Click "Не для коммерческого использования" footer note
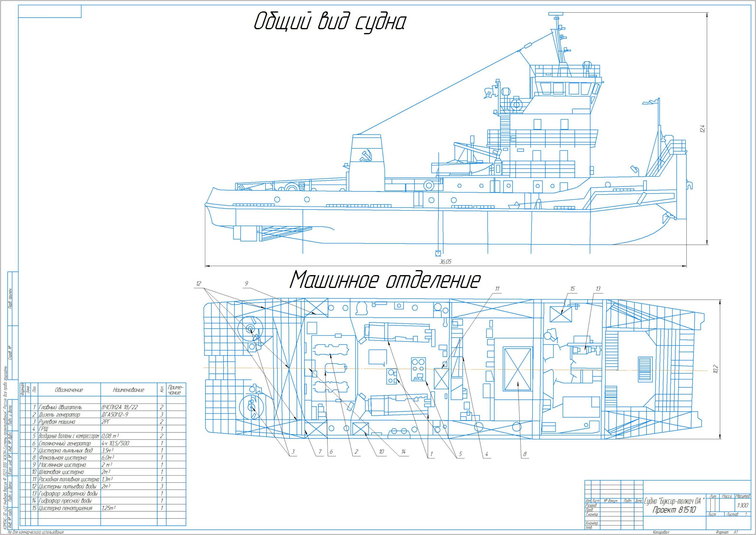Viewport: 756px width, 535px height. point(36,532)
